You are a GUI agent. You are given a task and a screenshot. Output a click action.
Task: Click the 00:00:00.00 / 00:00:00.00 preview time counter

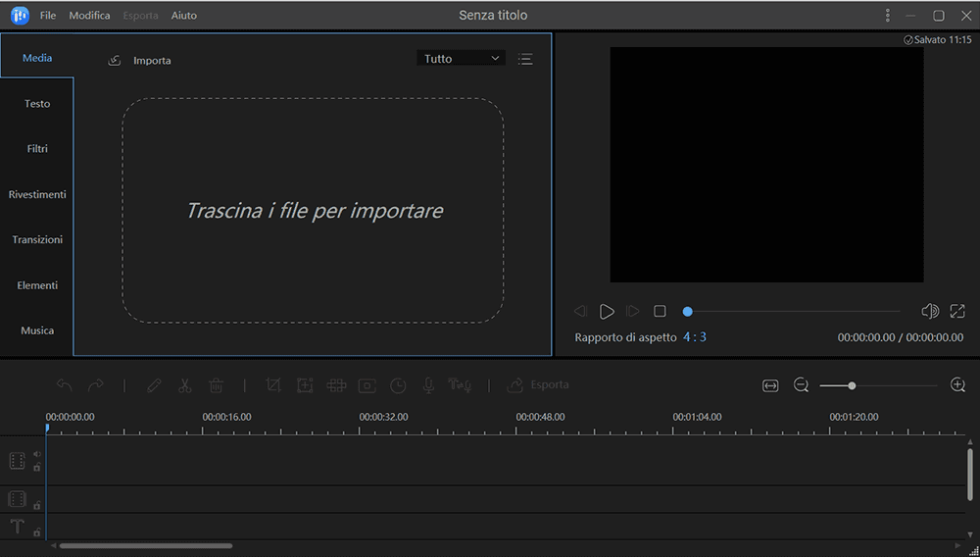tap(900, 337)
